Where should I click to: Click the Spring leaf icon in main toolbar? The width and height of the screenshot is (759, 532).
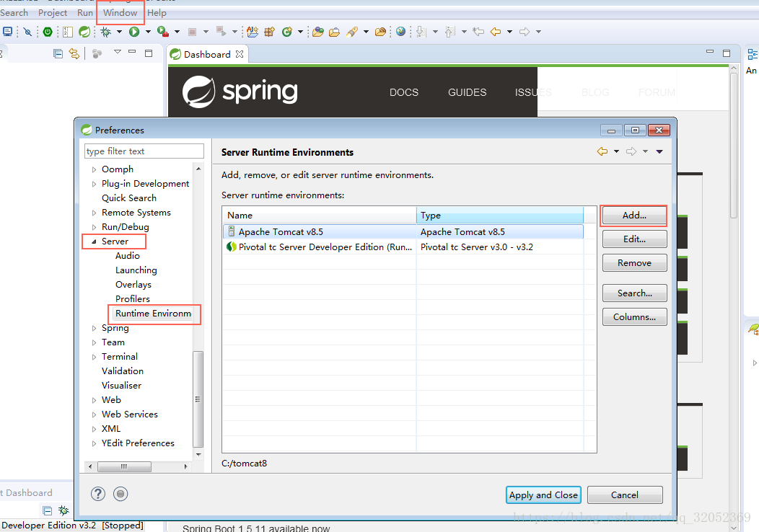tap(84, 32)
